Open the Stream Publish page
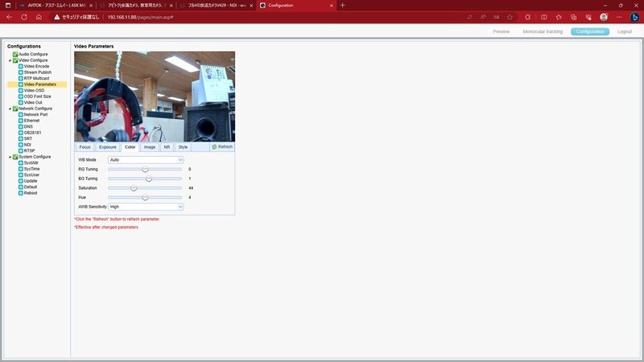 [x=37, y=72]
